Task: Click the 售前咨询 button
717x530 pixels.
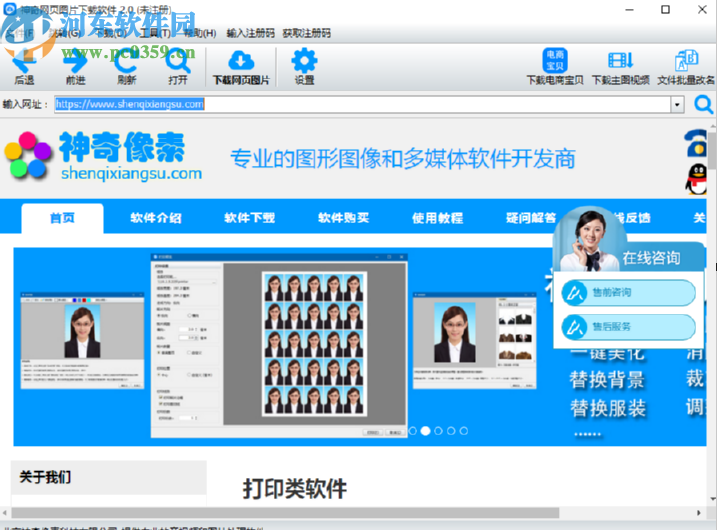Action: 629,293
